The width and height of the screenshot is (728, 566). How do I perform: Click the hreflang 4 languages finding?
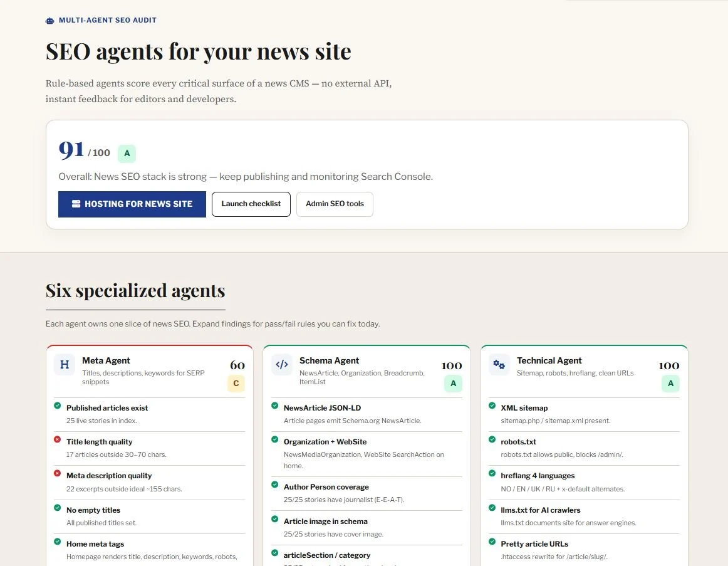538,476
